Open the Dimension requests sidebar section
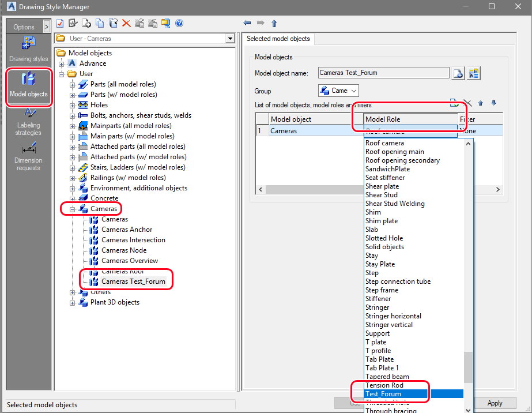The image size is (532, 413). (x=28, y=157)
